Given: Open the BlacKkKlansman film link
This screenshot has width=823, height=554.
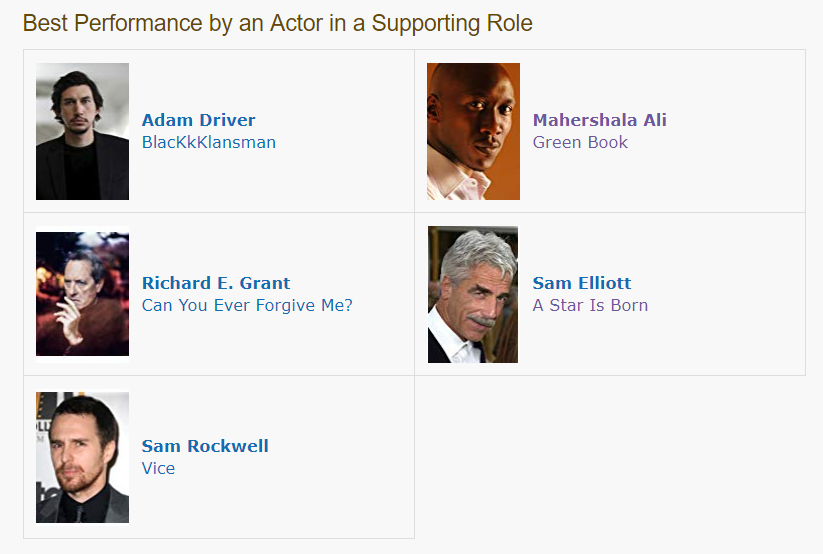Looking at the screenshot, I should 209,142.
